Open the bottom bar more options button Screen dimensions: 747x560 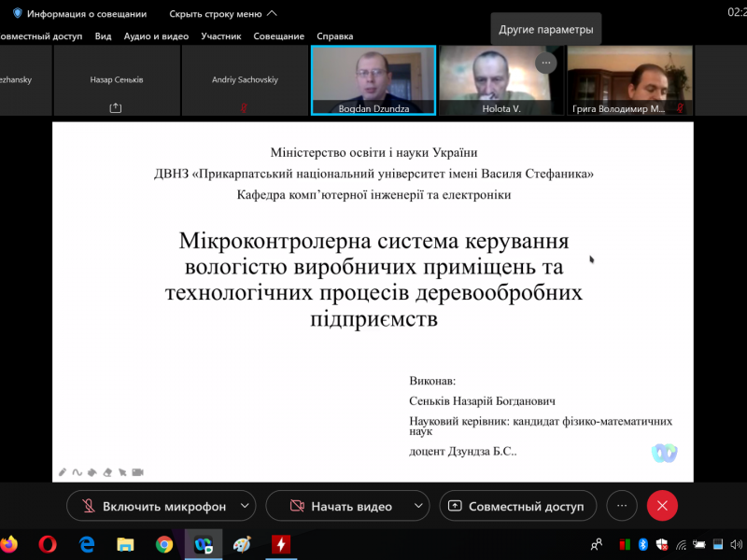point(621,506)
